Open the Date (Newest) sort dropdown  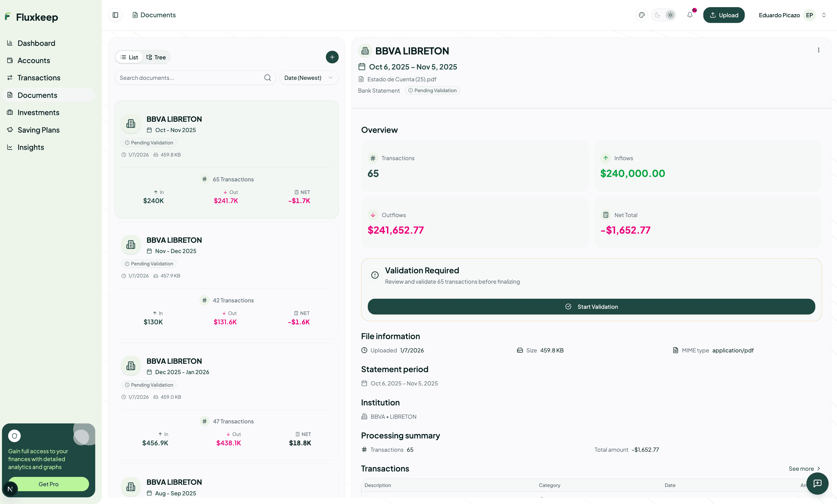click(x=308, y=78)
